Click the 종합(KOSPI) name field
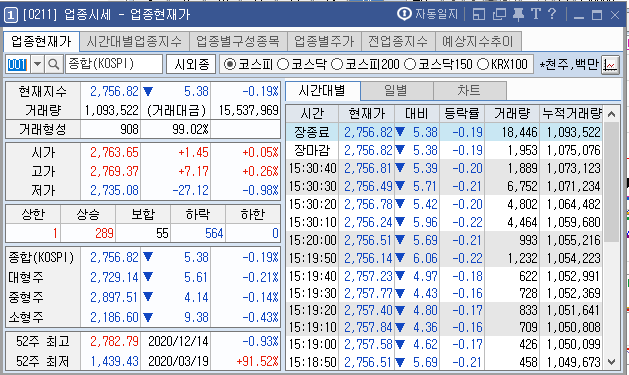This screenshot has width=629, height=375. 114,64
